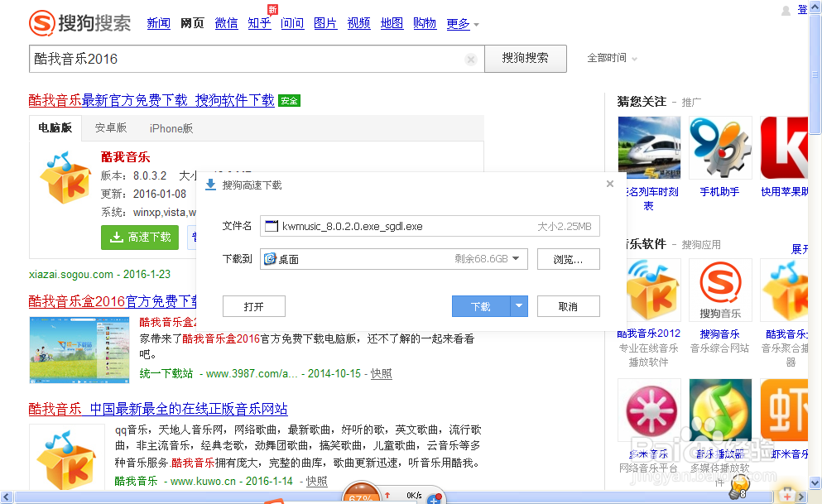The width and height of the screenshot is (822, 504).
Task: Switch to the 电脑版 tab
Action: (x=55, y=128)
